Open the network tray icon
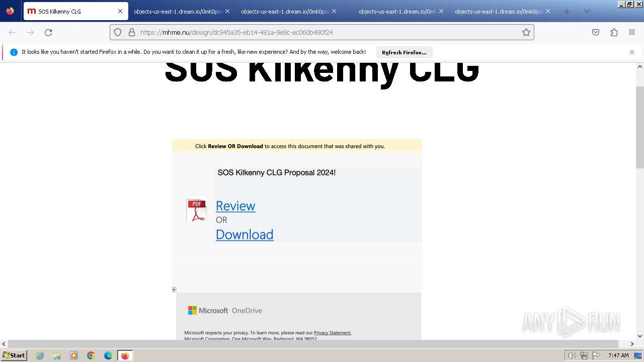The width and height of the screenshot is (644, 362). coord(584,355)
